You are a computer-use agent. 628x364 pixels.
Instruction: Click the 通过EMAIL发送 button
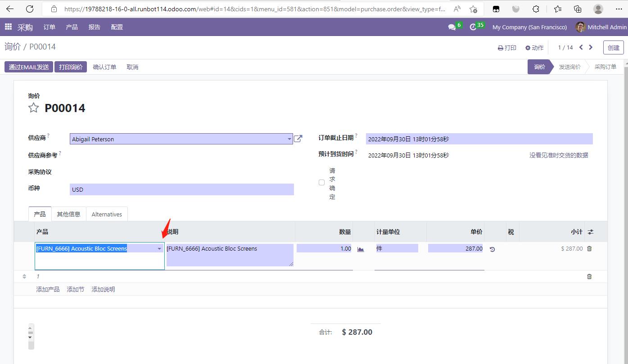click(x=29, y=67)
